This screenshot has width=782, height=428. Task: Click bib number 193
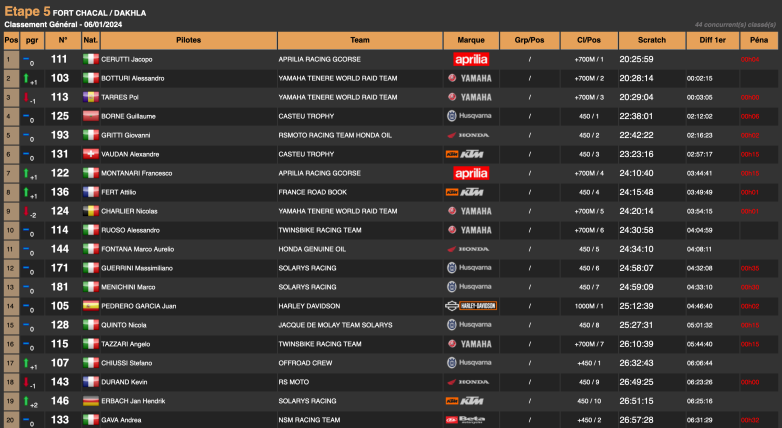pos(60,135)
